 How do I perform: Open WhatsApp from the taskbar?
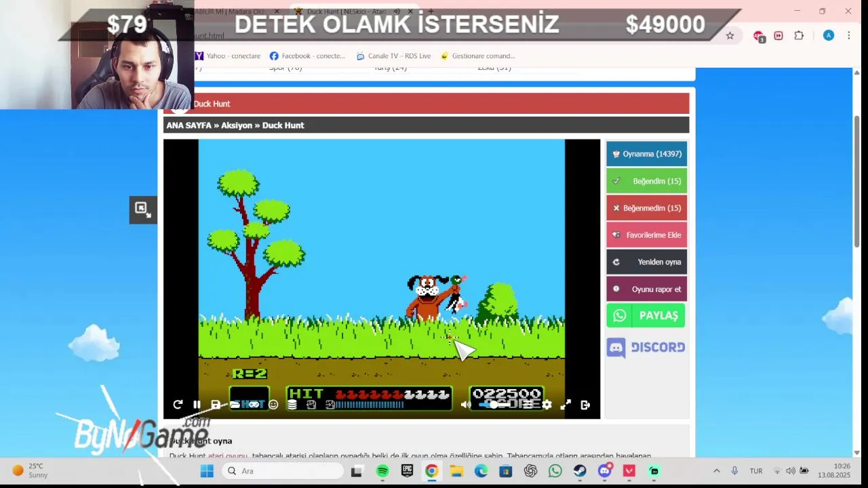click(555, 471)
